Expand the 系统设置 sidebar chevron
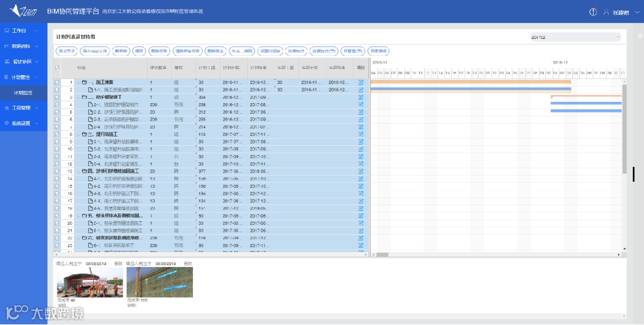 [36, 124]
